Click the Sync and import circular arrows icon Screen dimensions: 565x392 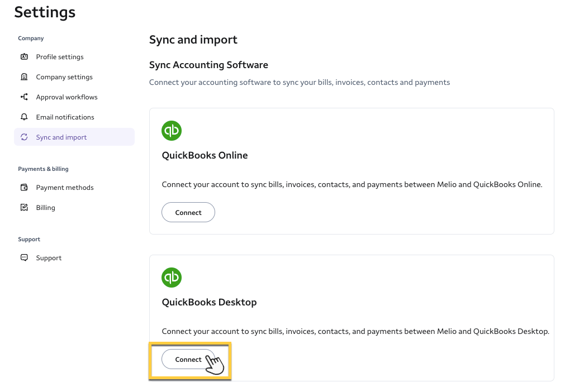24,137
